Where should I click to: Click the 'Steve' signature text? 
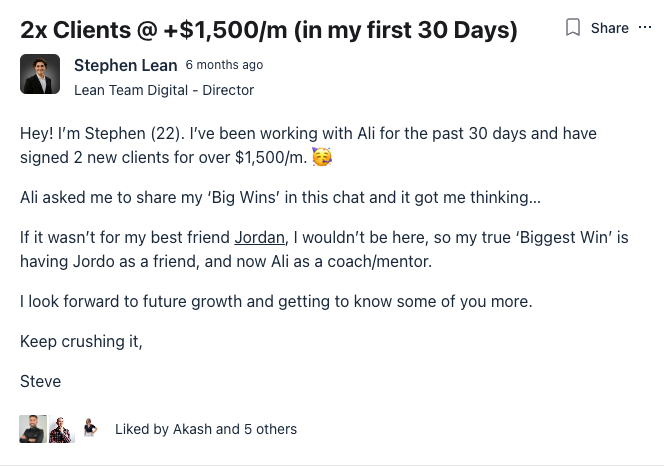pos(40,381)
